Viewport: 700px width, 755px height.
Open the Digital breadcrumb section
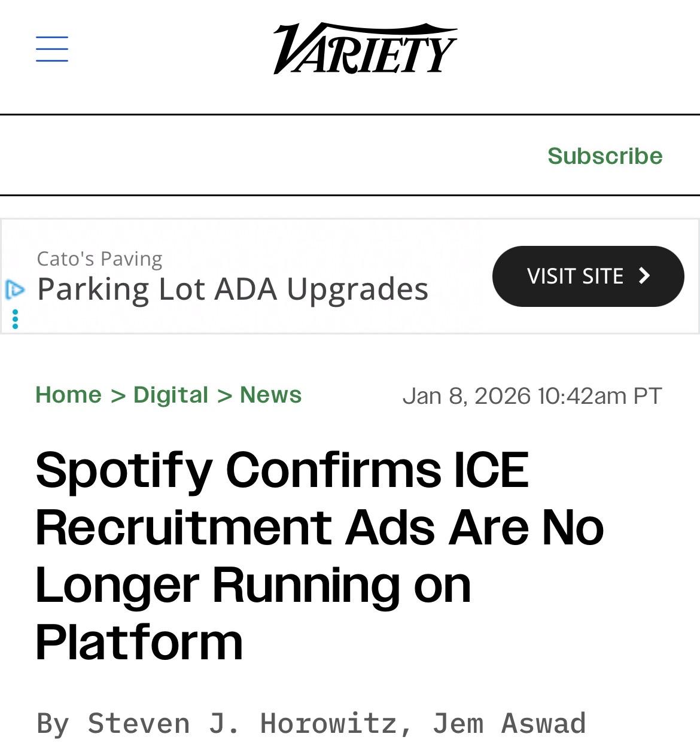point(171,395)
